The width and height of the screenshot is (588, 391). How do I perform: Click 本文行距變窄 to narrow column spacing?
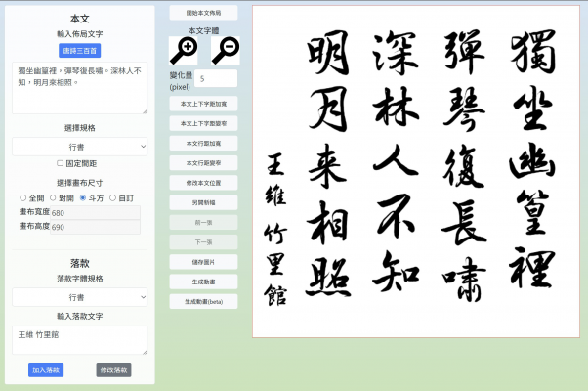(203, 162)
